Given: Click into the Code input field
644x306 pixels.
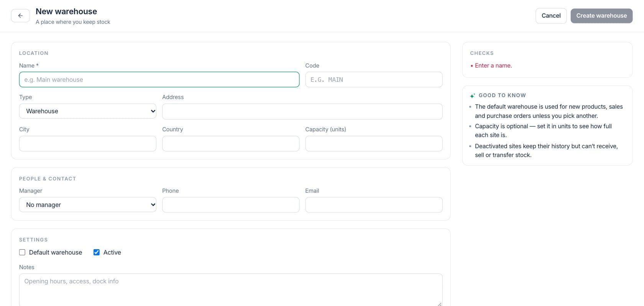Looking at the screenshot, I should pos(374,79).
